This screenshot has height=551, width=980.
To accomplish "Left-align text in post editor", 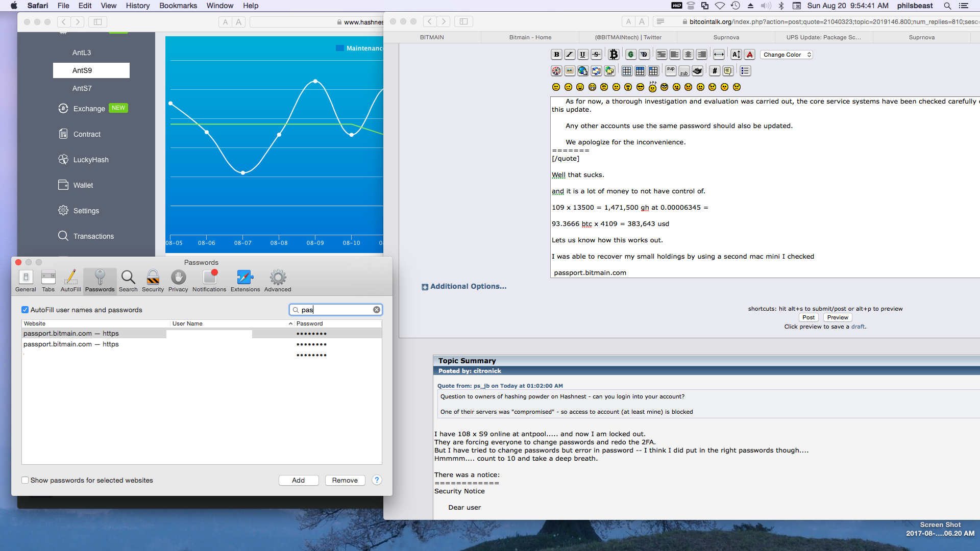I will [x=675, y=55].
